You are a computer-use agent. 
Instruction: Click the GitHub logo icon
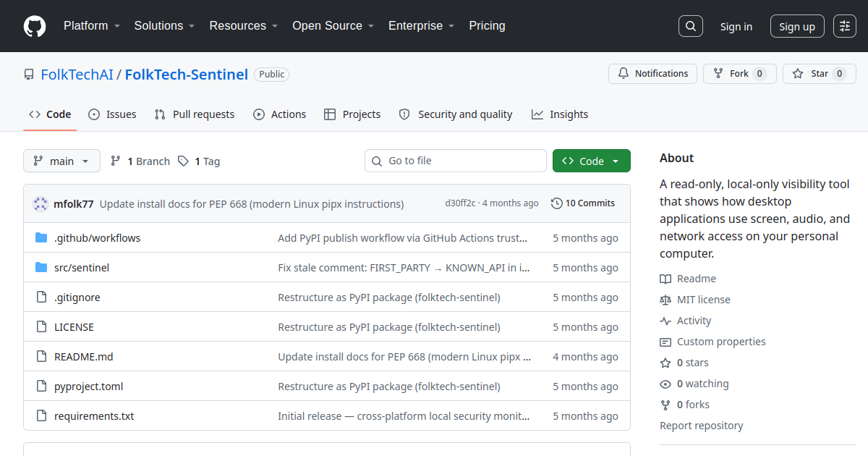tap(35, 26)
